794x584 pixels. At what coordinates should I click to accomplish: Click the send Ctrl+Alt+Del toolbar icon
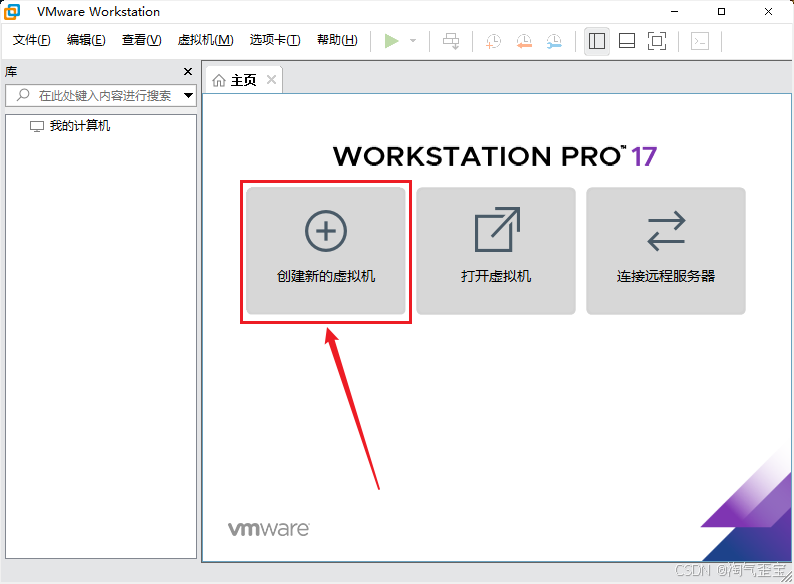451,41
